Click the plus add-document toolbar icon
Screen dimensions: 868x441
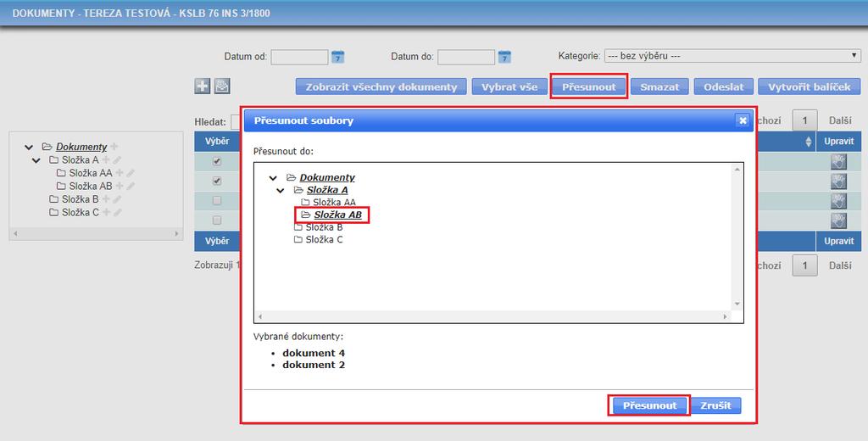[x=203, y=86]
